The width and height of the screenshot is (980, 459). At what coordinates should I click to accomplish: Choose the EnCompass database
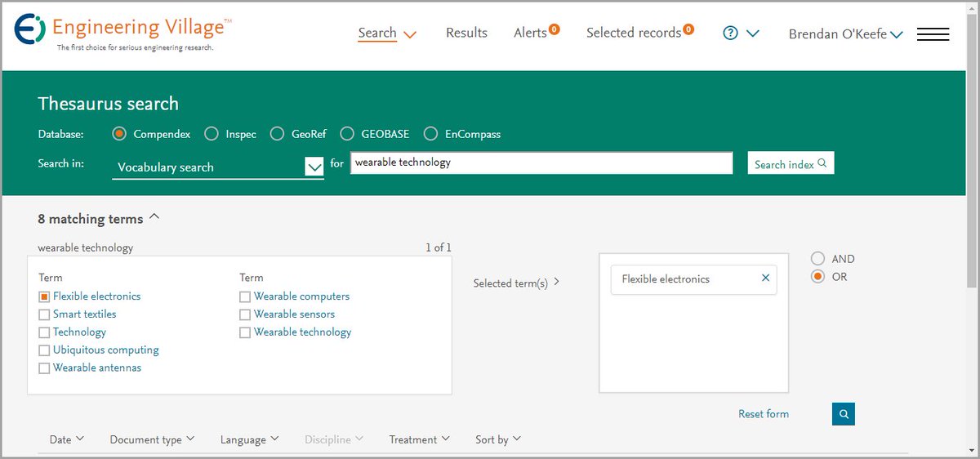tap(430, 133)
